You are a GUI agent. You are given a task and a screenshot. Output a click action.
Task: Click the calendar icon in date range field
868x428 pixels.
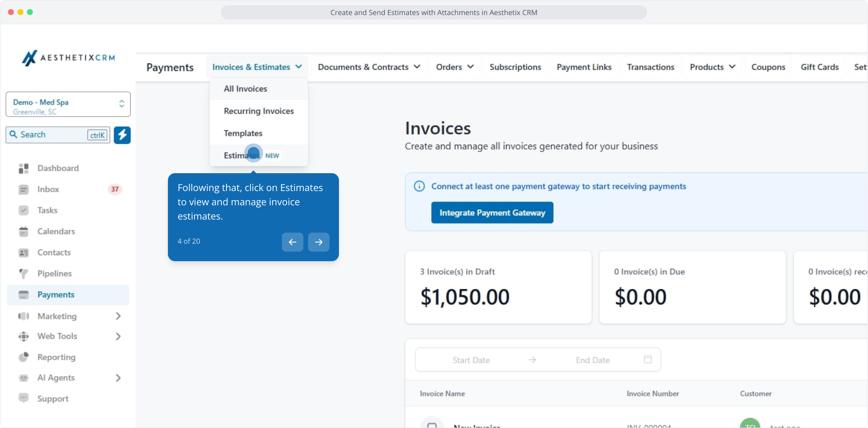[x=648, y=359]
